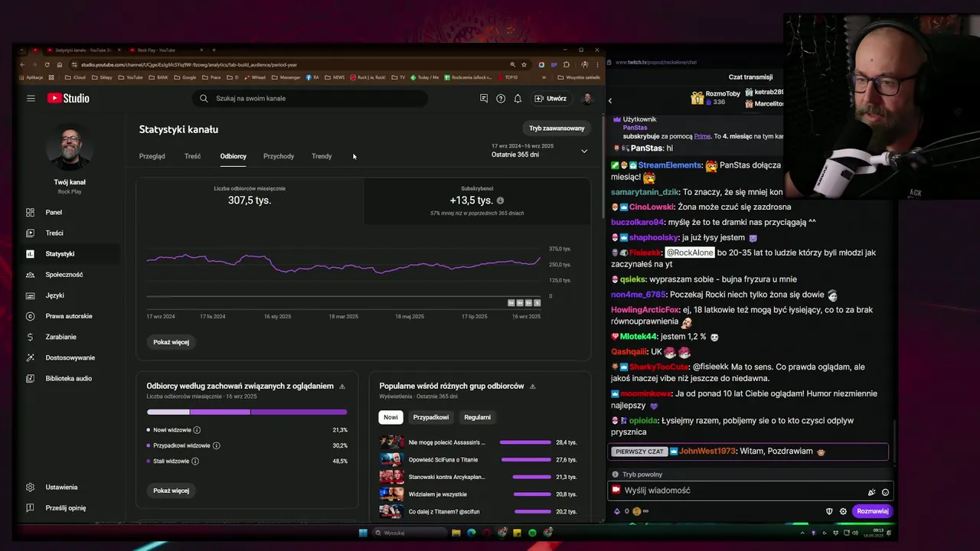
Task: Switch to the Przychody analytics tab
Action: click(279, 156)
